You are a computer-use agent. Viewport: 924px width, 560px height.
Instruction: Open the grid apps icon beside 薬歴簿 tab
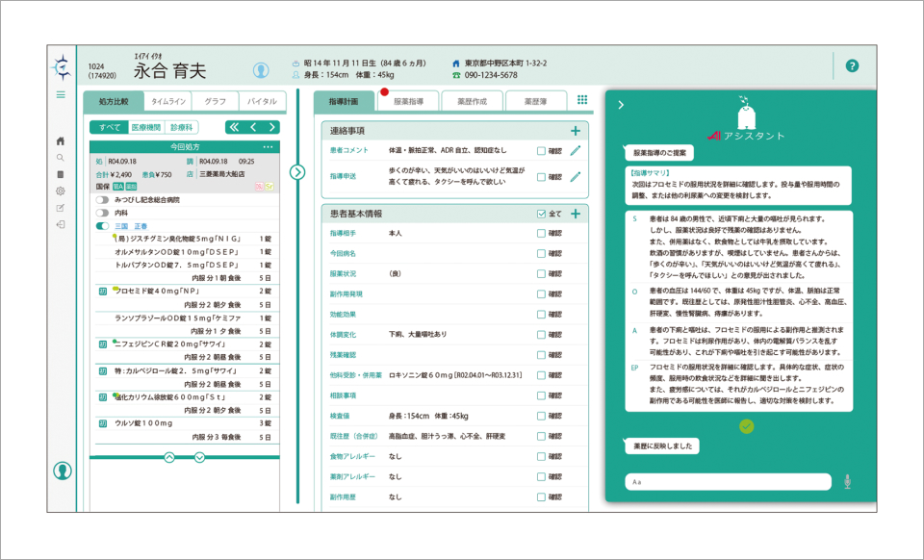tap(581, 100)
